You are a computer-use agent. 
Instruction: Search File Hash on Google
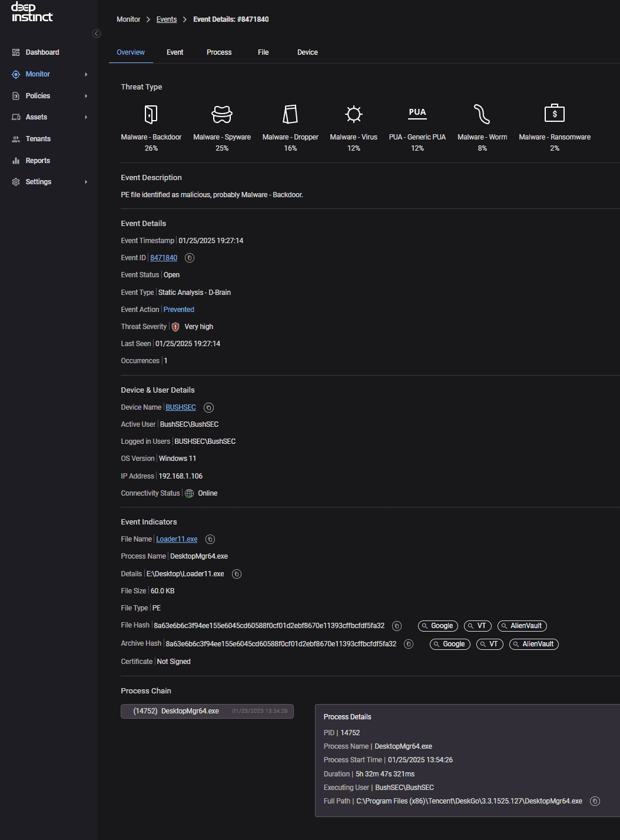coord(438,626)
